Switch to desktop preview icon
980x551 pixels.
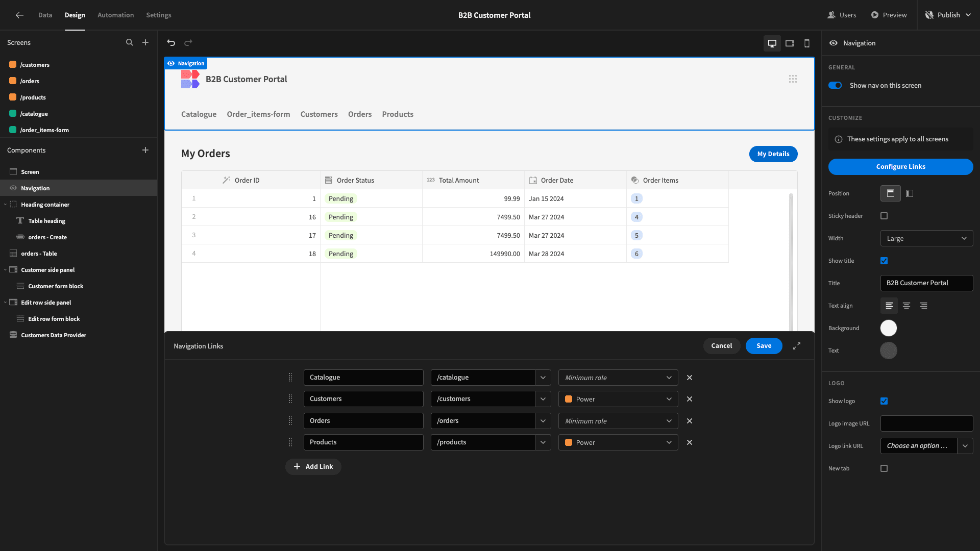pyautogui.click(x=772, y=43)
